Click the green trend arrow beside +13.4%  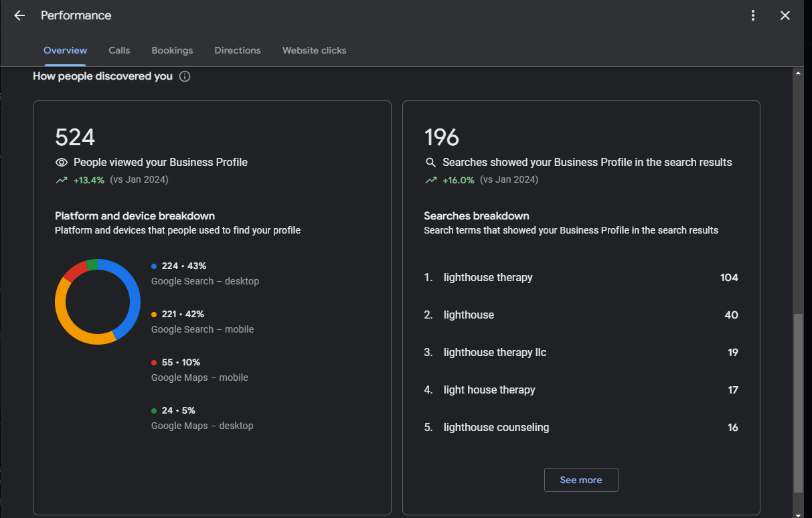pyautogui.click(x=62, y=180)
